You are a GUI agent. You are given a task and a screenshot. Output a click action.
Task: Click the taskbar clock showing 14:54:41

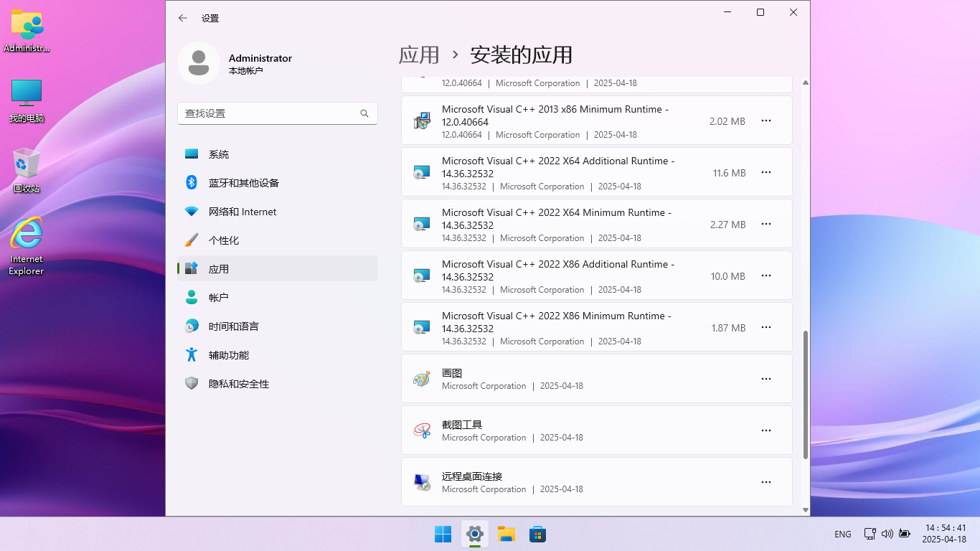click(x=945, y=533)
